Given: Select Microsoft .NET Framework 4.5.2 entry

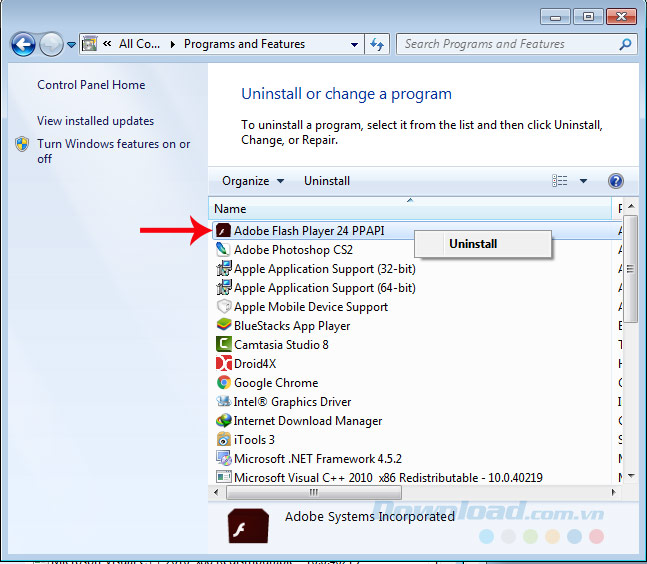Looking at the screenshot, I should tap(318, 459).
